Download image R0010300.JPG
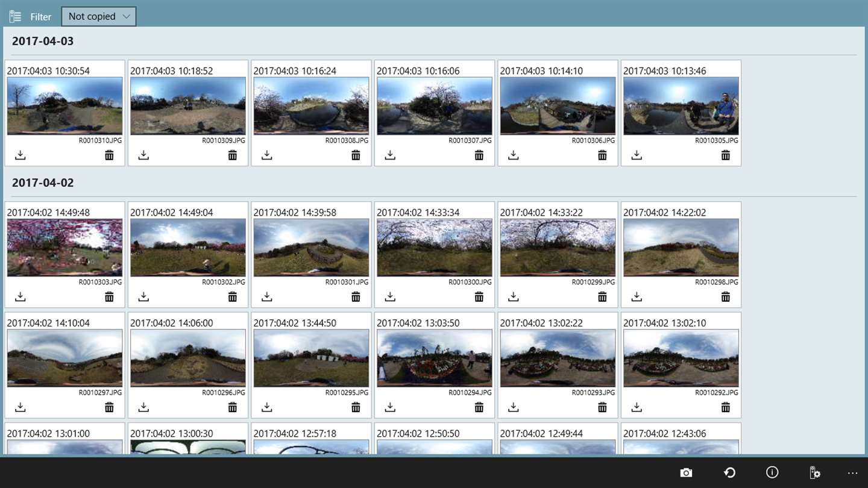Screen dimensions: 868x488 pos(390,297)
